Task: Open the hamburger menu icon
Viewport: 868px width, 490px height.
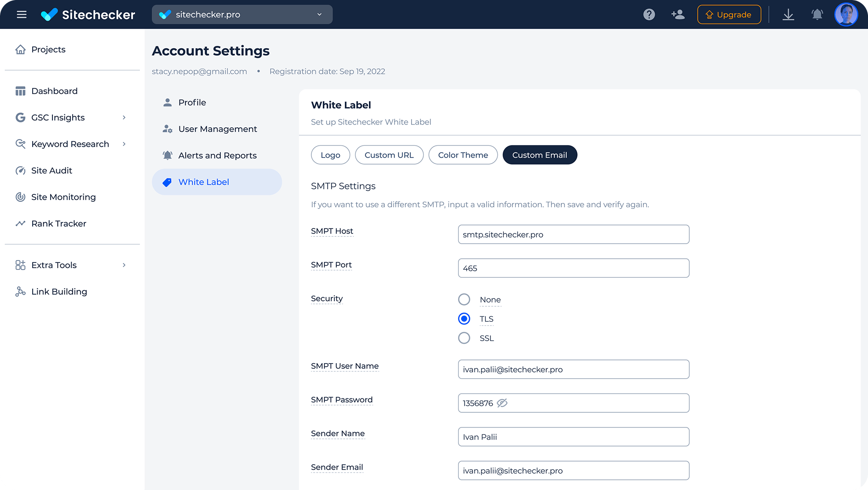Action: tap(22, 15)
